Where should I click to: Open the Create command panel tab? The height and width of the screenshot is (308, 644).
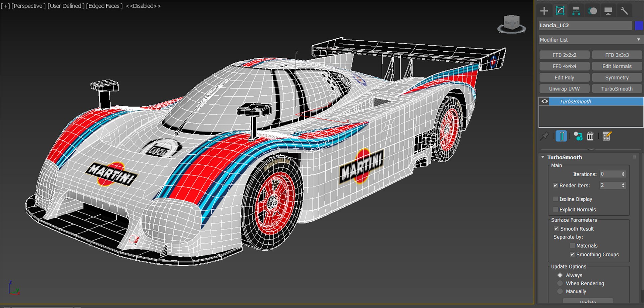(544, 11)
